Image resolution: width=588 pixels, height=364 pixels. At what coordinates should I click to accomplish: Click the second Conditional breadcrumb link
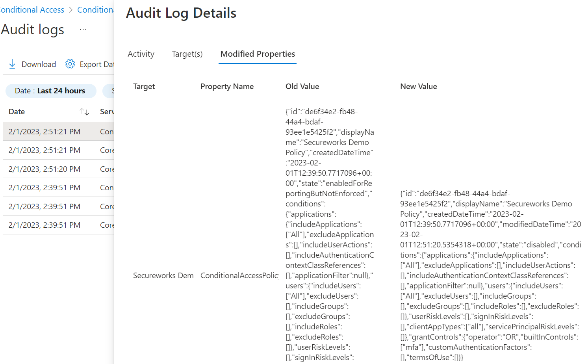click(x=96, y=10)
